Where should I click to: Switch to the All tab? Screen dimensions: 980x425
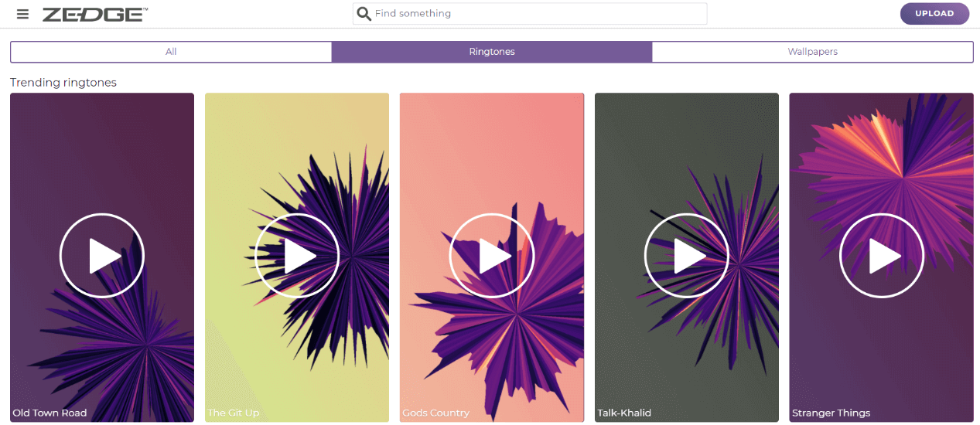point(171,52)
